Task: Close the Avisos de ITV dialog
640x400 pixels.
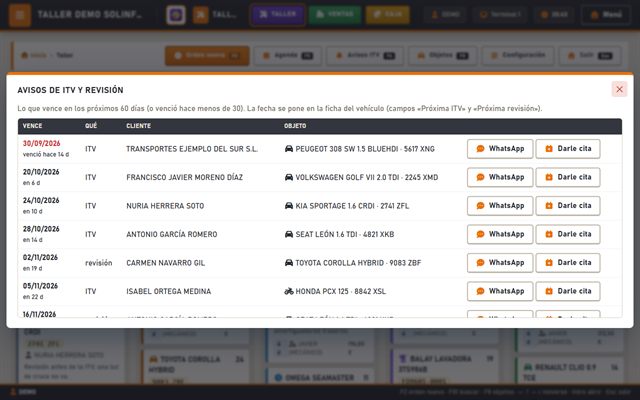Action: coord(619,89)
